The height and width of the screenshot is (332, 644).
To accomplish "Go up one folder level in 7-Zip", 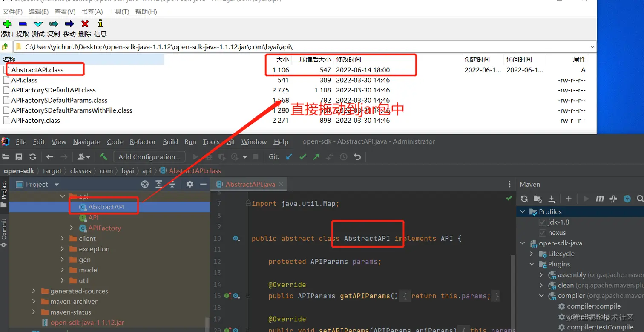I will [5, 46].
